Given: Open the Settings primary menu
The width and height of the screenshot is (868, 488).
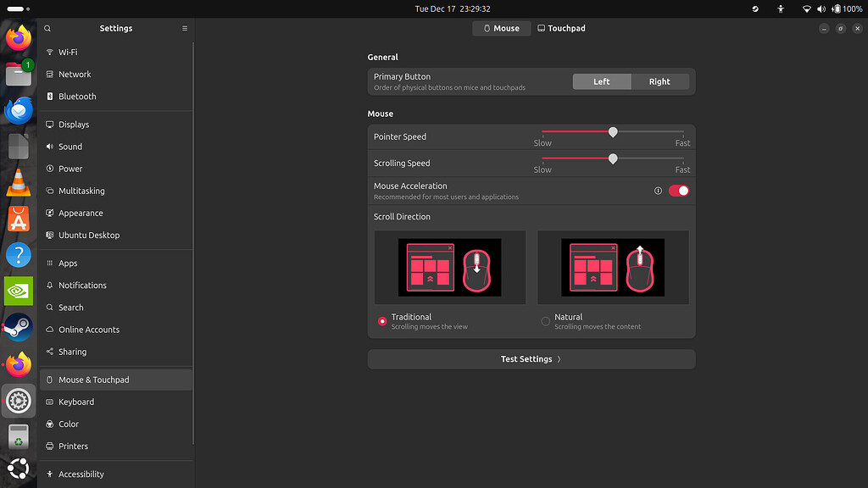Looking at the screenshot, I should point(184,28).
